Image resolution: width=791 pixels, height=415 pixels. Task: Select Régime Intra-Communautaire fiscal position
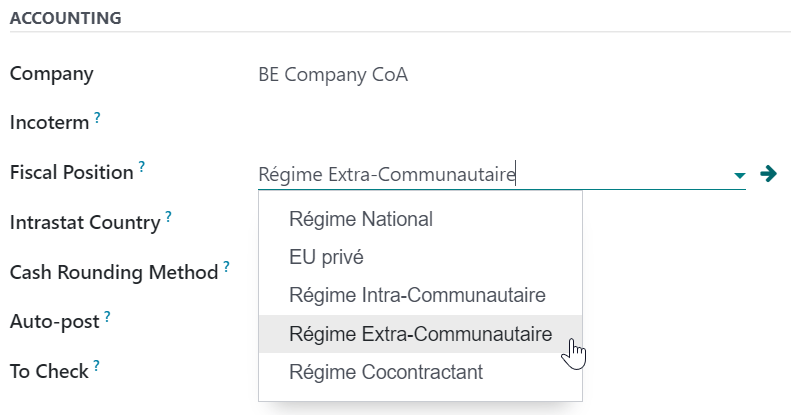417,295
